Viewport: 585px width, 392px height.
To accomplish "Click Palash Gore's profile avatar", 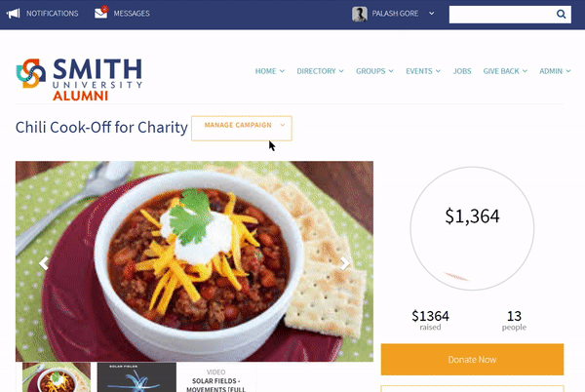I will 359,15.
